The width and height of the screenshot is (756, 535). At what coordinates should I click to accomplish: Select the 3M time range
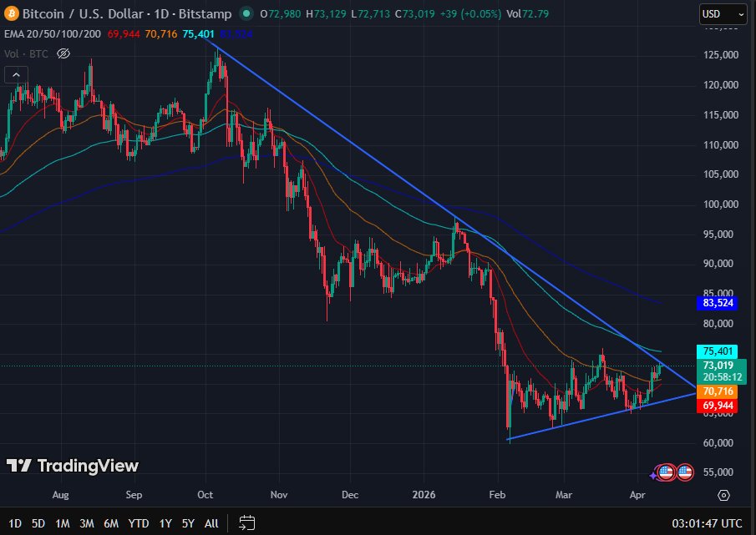click(x=87, y=523)
